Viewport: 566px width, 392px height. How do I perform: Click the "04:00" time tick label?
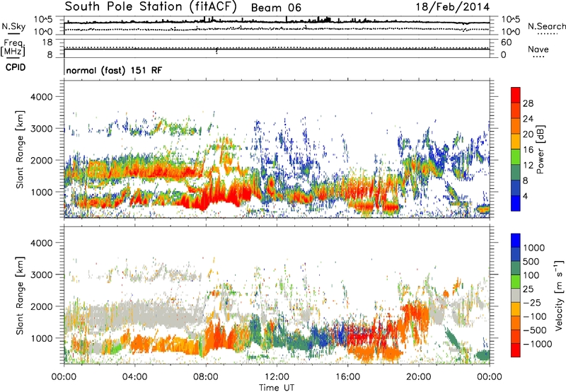[x=134, y=377]
